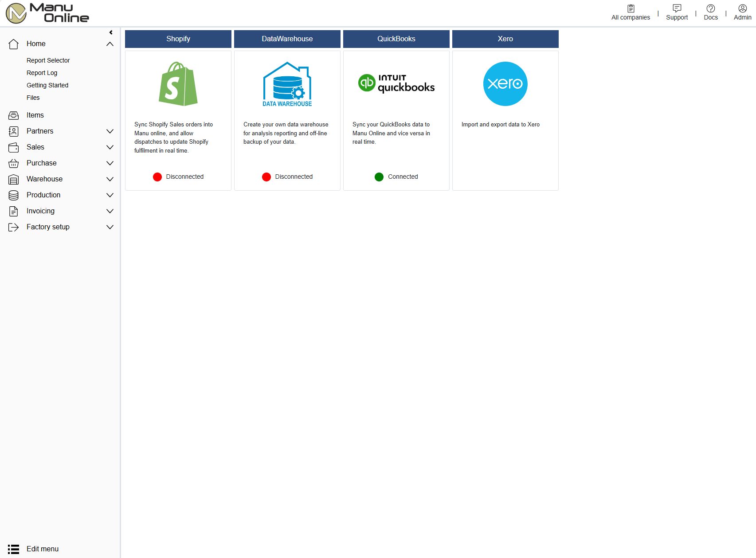Image resolution: width=756 pixels, height=558 pixels.
Task: Click the Xero round logo
Action: 505,84
